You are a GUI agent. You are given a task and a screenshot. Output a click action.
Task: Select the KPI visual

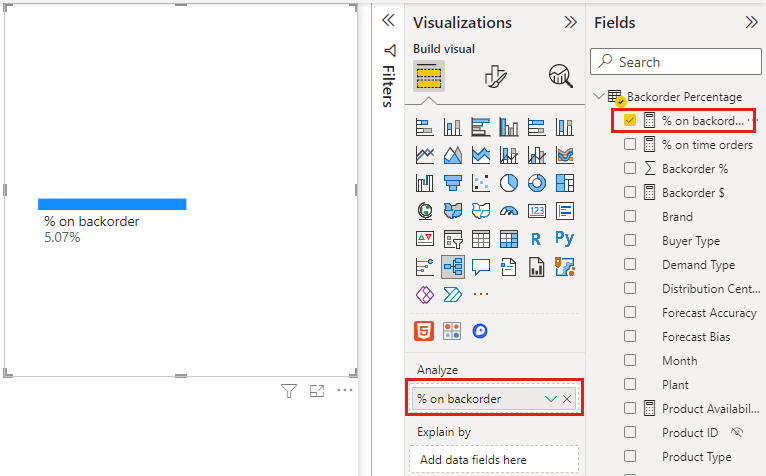425,239
